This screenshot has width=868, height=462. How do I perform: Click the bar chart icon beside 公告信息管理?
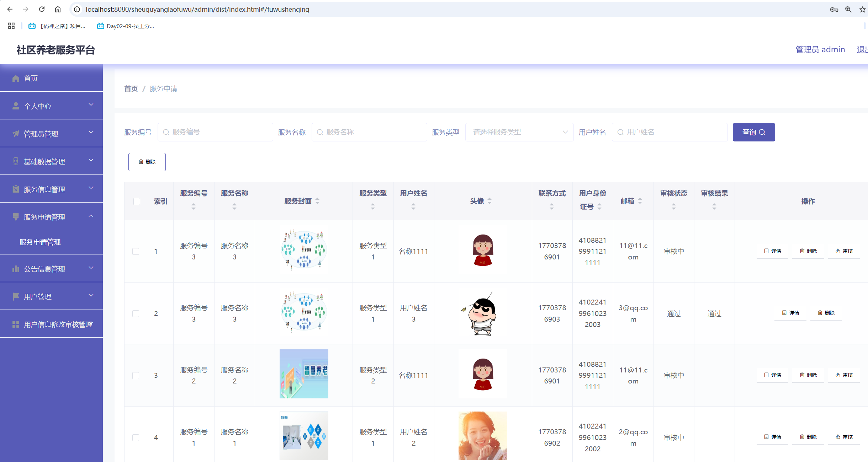click(x=16, y=269)
